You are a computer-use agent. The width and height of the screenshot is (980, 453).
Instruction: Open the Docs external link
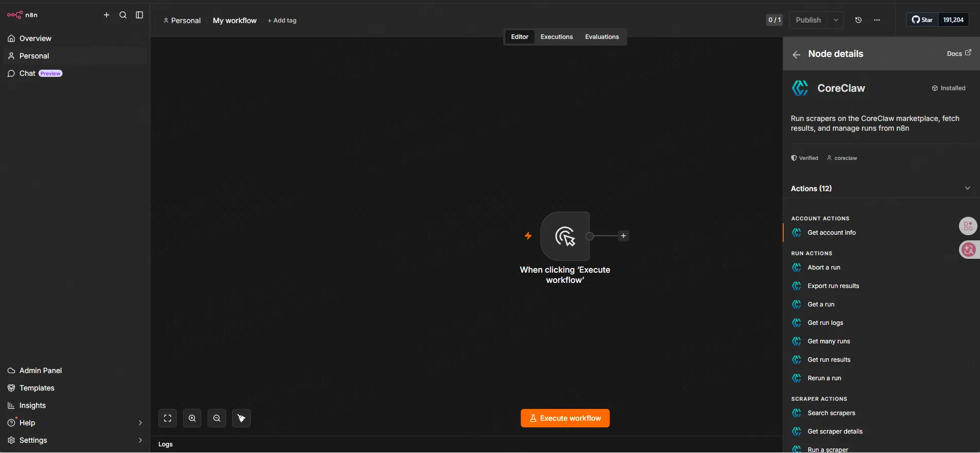[x=959, y=53]
